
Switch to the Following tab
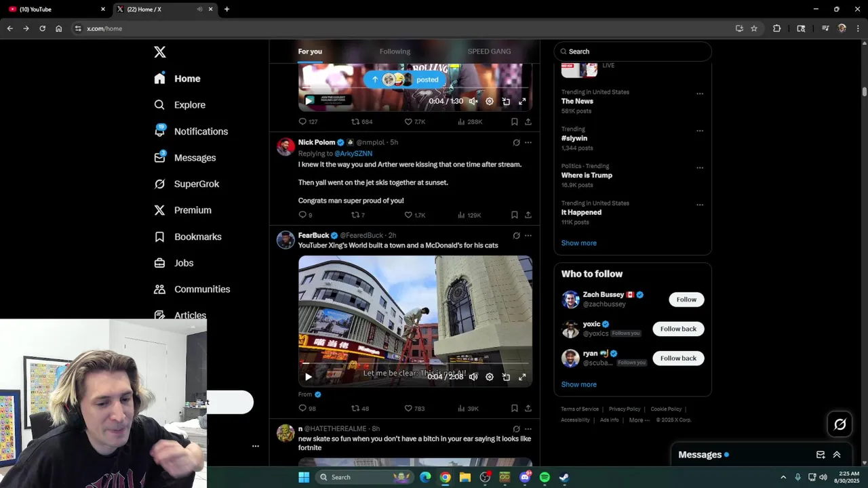click(x=395, y=52)
